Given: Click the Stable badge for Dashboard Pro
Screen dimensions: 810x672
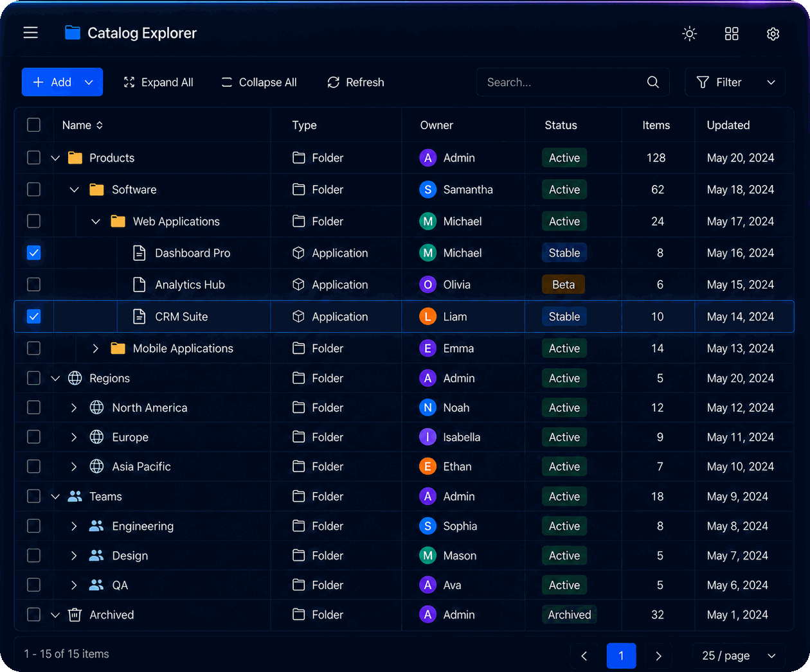Looking at the screenshot, I should tap(564, 253).
